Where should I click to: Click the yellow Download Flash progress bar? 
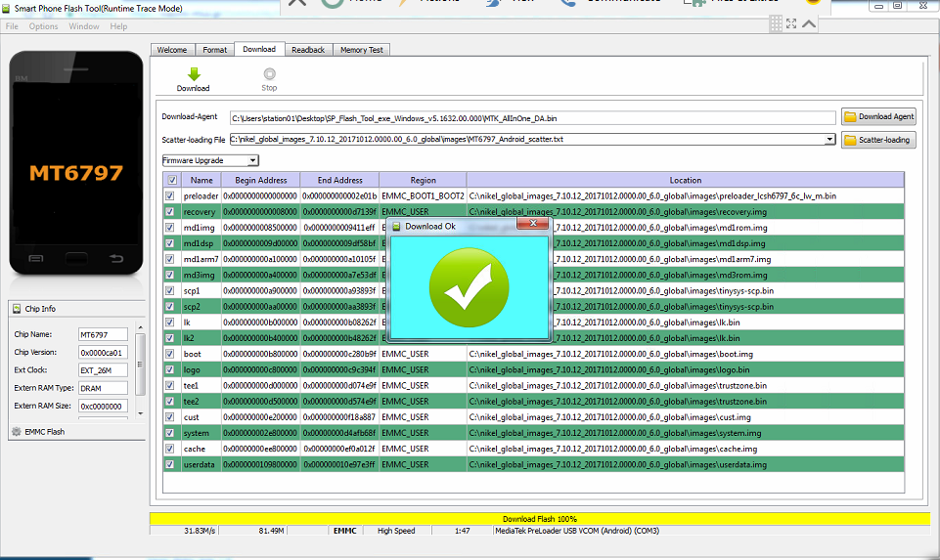pos(539,518)
